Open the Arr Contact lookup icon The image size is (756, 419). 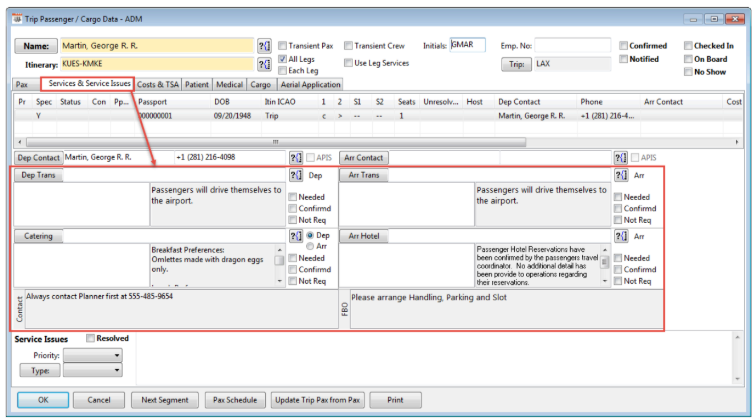point(621,158)
